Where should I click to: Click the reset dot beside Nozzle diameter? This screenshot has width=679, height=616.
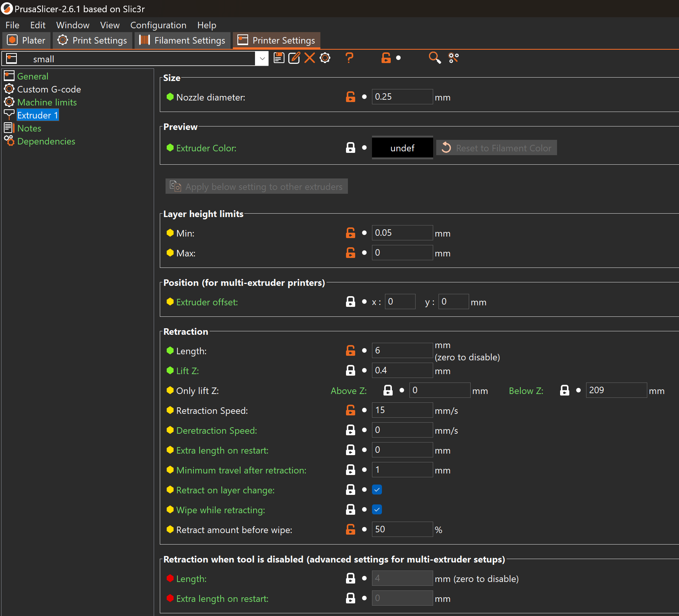click(x=364, y=97)
